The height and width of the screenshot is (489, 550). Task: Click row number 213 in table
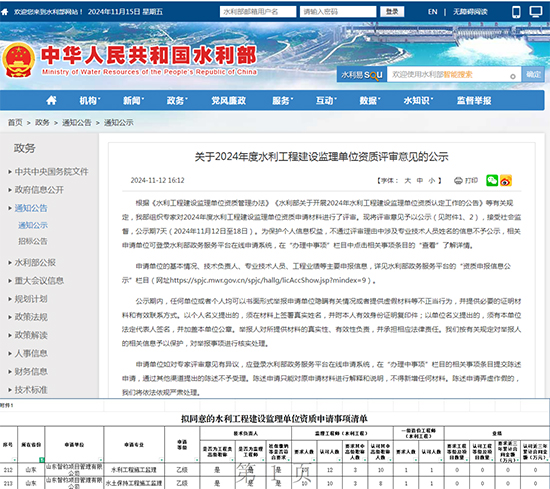coord(8,483)
